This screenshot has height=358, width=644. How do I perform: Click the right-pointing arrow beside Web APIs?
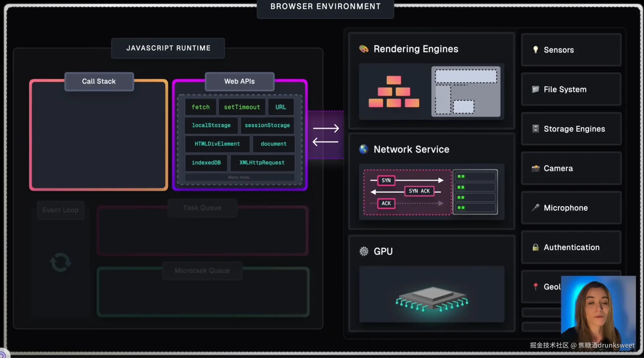point(326,128)
